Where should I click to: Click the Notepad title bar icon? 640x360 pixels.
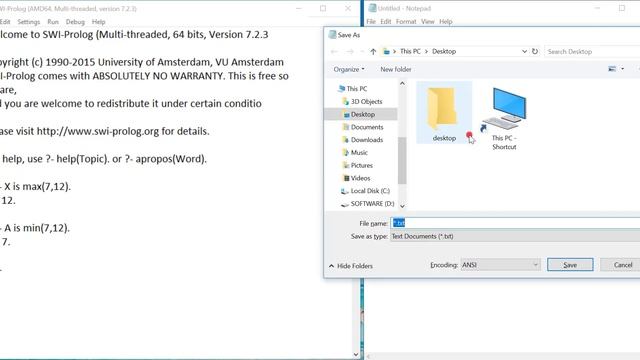click(x=372, y=8)
